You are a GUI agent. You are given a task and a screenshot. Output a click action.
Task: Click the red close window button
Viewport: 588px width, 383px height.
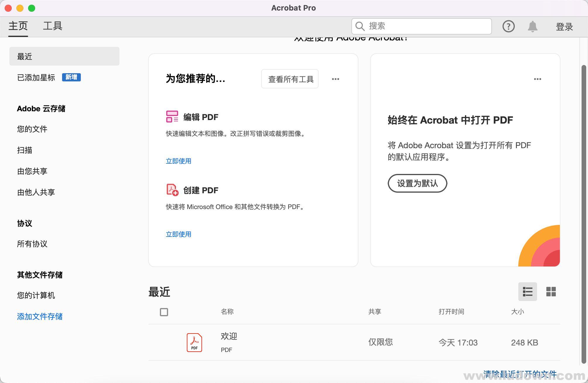pos(8,8)
